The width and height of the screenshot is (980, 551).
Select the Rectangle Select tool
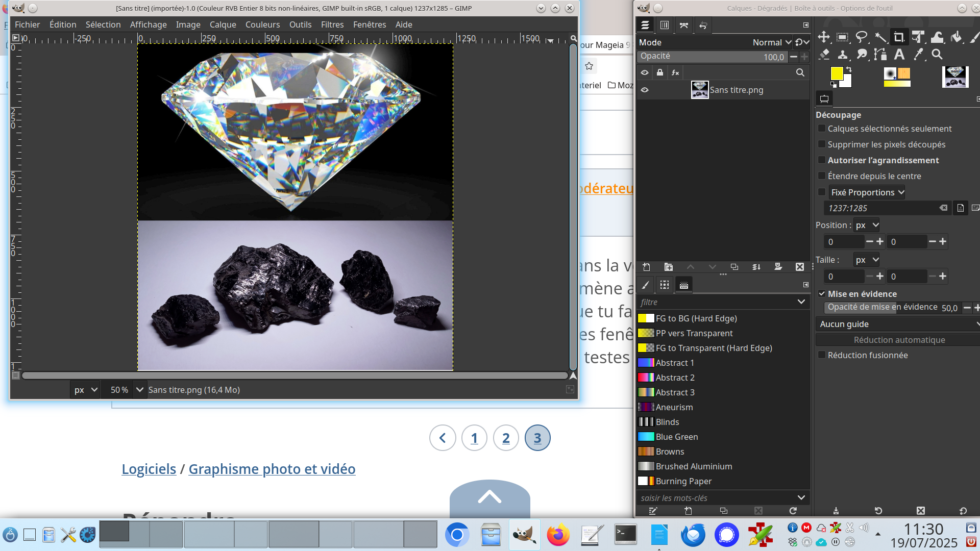(842, 37)
